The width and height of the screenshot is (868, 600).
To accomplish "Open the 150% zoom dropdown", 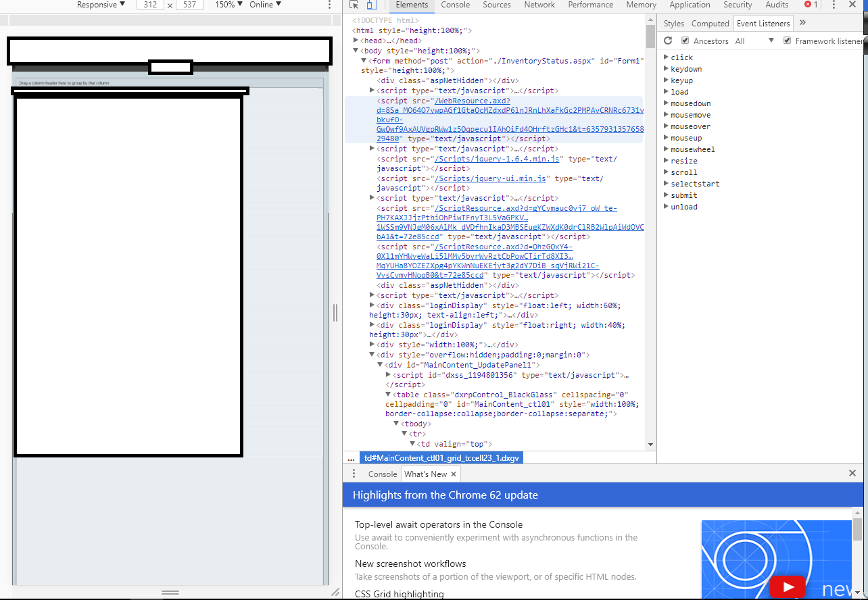I will tap(229, 5).
